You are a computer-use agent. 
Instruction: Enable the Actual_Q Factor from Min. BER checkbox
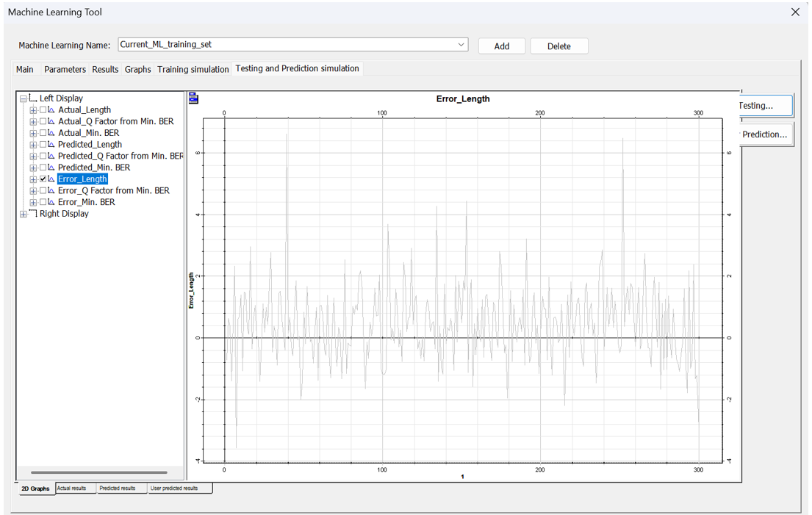[x=43, y=122]
